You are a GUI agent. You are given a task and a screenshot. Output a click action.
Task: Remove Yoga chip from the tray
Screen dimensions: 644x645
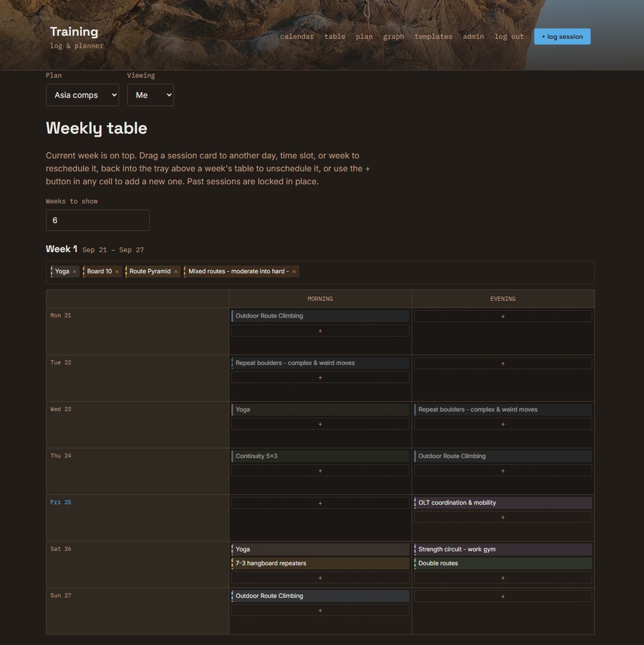click(75, 272)
